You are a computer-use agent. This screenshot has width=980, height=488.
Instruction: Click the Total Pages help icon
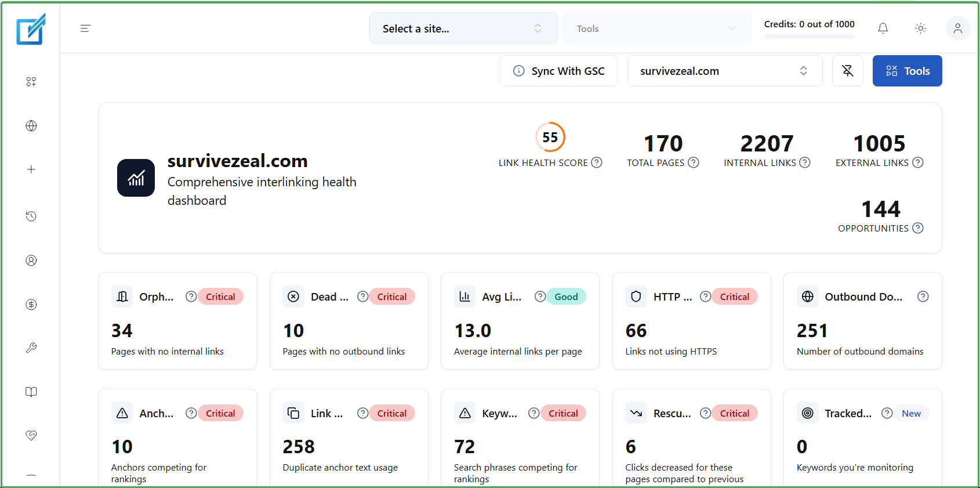[x=694, y=163]
